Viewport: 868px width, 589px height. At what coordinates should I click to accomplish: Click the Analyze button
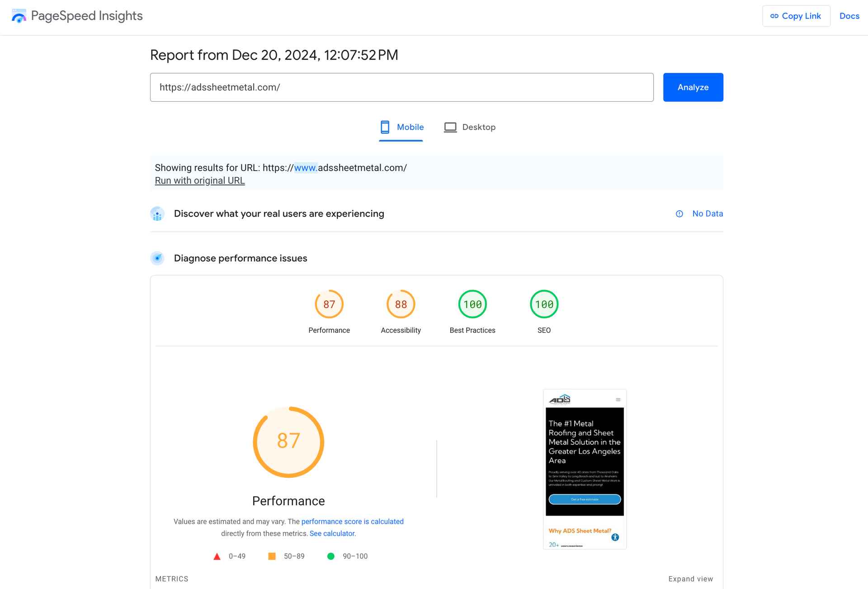tap(693, 87)
